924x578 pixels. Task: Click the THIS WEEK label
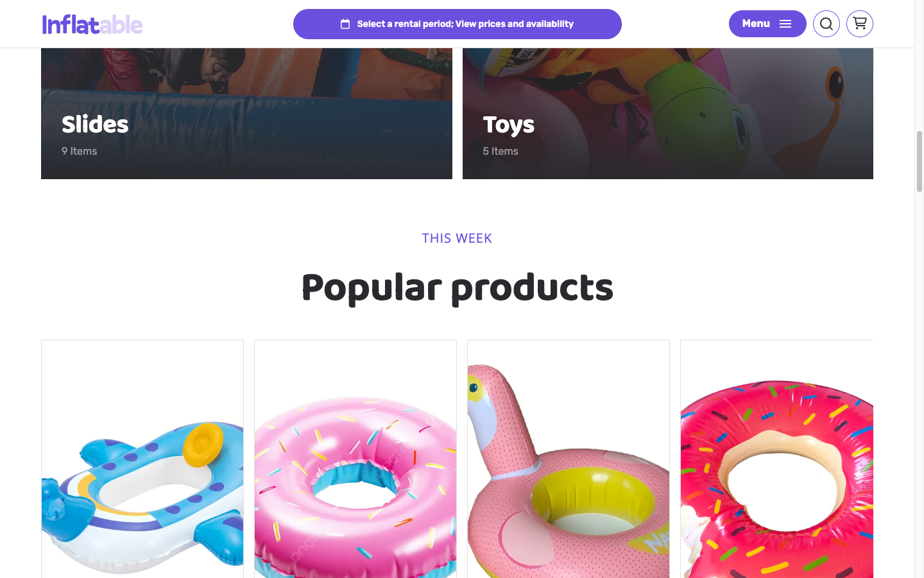(x=457, y=238)
